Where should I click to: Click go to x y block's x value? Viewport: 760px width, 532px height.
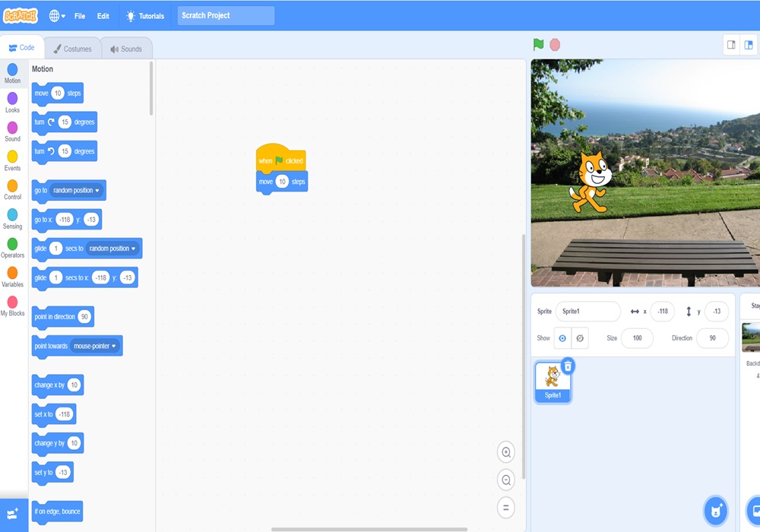point(65,220)
